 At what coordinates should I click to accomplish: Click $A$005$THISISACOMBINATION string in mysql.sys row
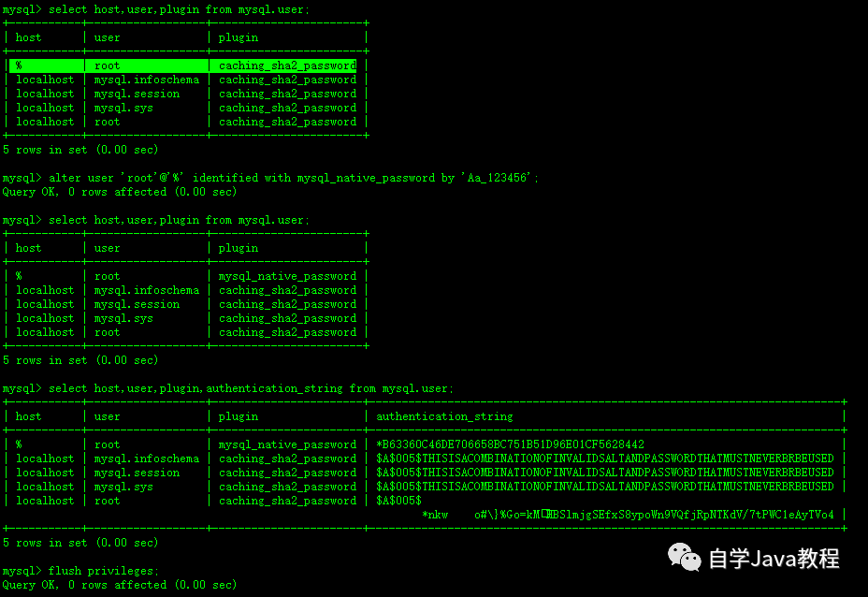[604, 487]
